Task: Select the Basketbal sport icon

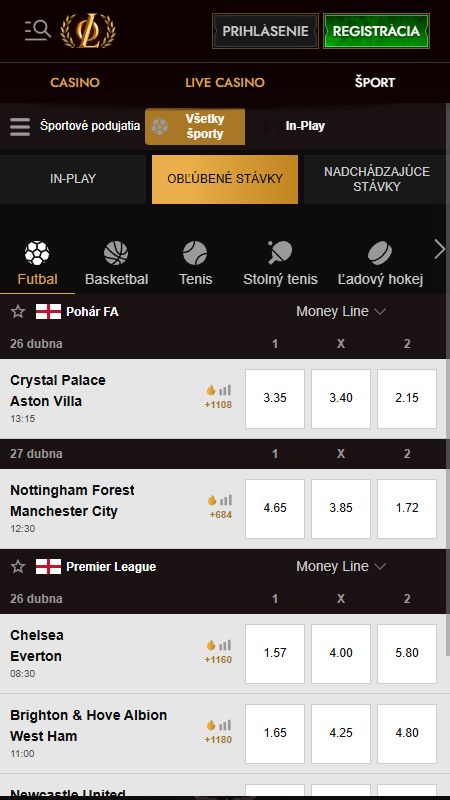Action: (116, 253)
